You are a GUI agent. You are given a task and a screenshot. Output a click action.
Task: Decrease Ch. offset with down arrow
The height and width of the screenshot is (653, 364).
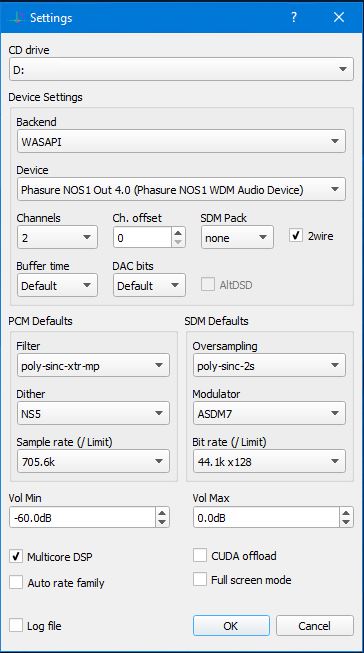point(178,242)
